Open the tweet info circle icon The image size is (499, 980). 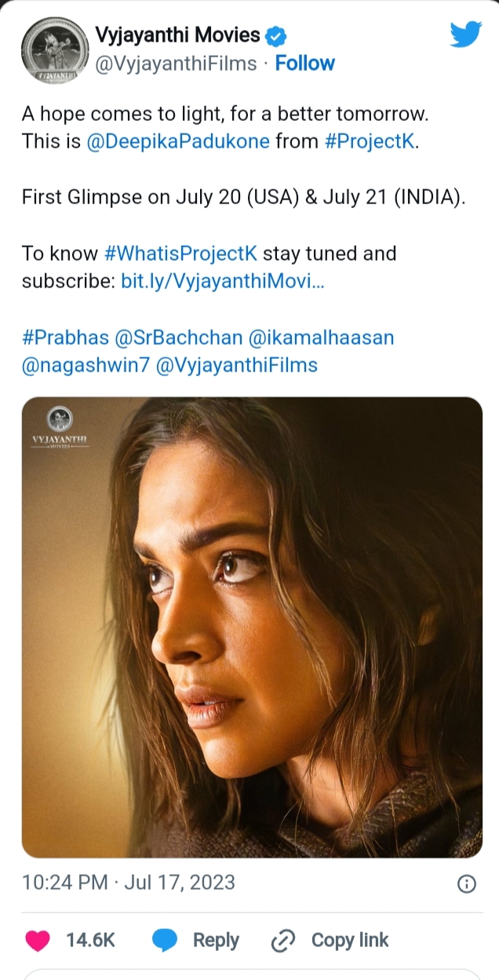pyautogui.click(x=466, y=884)
